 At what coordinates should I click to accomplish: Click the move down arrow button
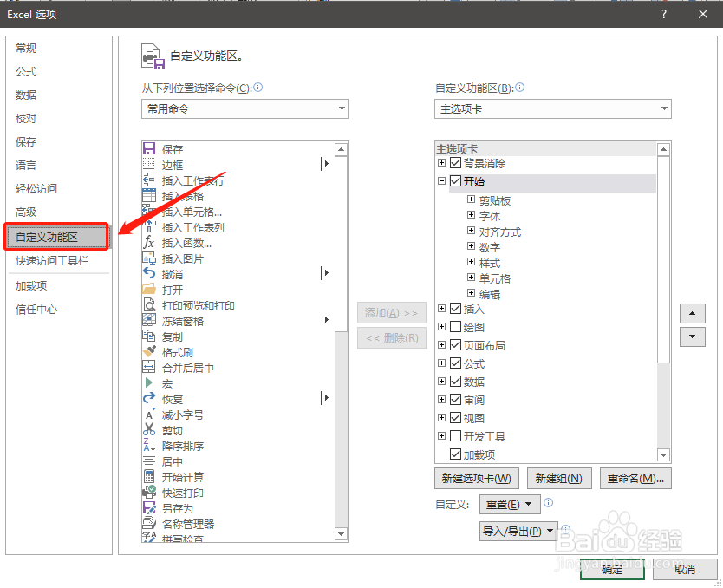pos(692,336)
